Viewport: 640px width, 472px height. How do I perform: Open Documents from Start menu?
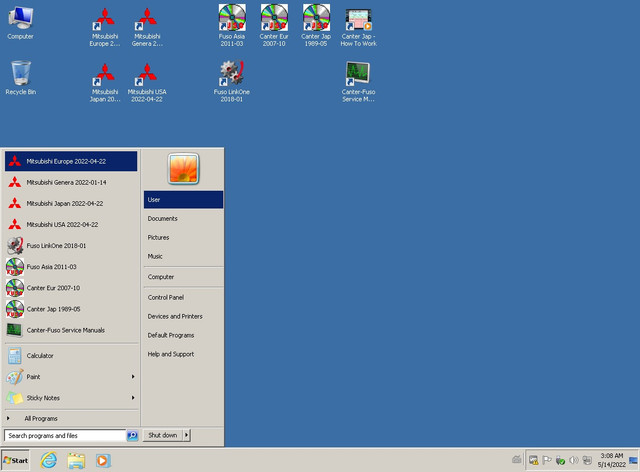point(183,218)
